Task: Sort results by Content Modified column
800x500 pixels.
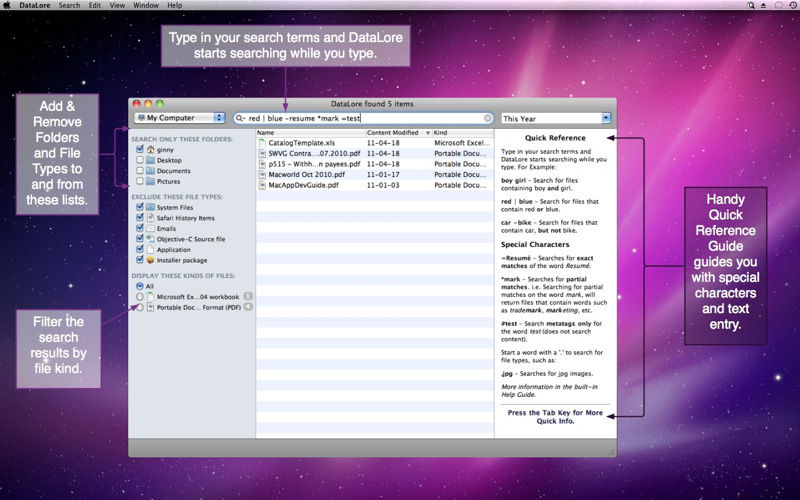Action: (398, 133)
